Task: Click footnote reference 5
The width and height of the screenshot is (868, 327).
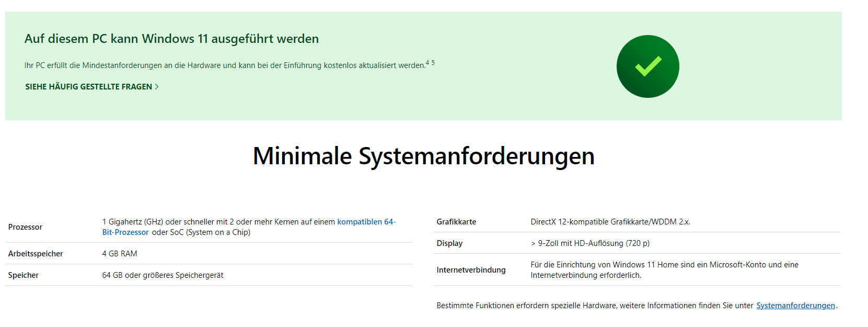Action: (433, 63)
